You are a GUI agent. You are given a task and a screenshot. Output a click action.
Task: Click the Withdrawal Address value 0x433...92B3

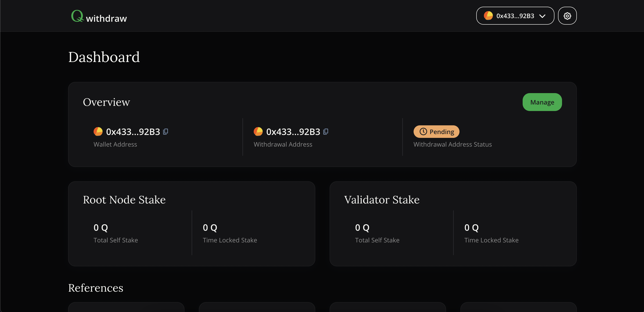293,132
